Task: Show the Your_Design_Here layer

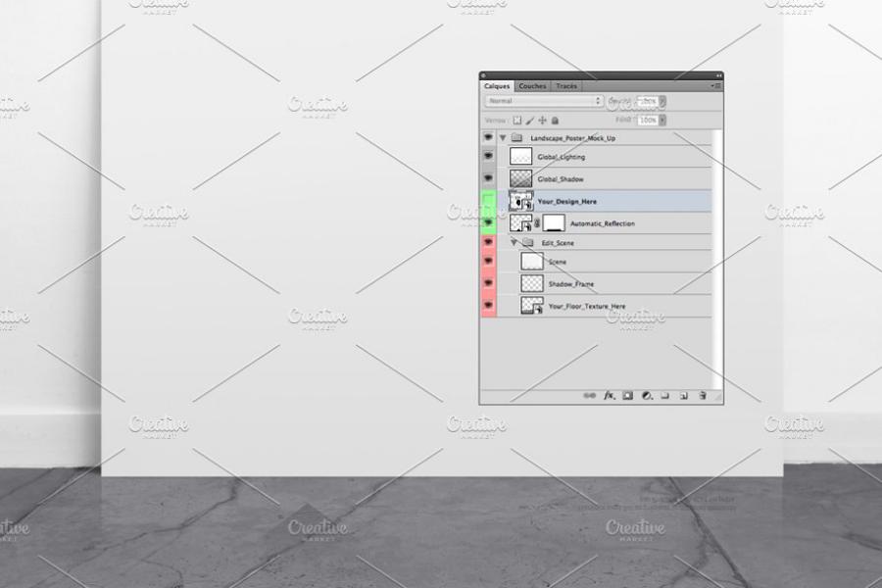Action: (x=488, y=201)
